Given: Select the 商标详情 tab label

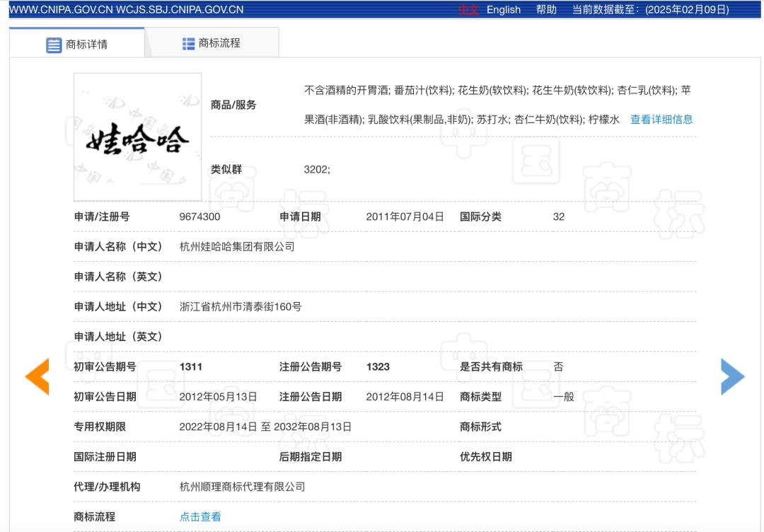Looking at the screenshot, I should pyautogui.click(x=86, y=44).
